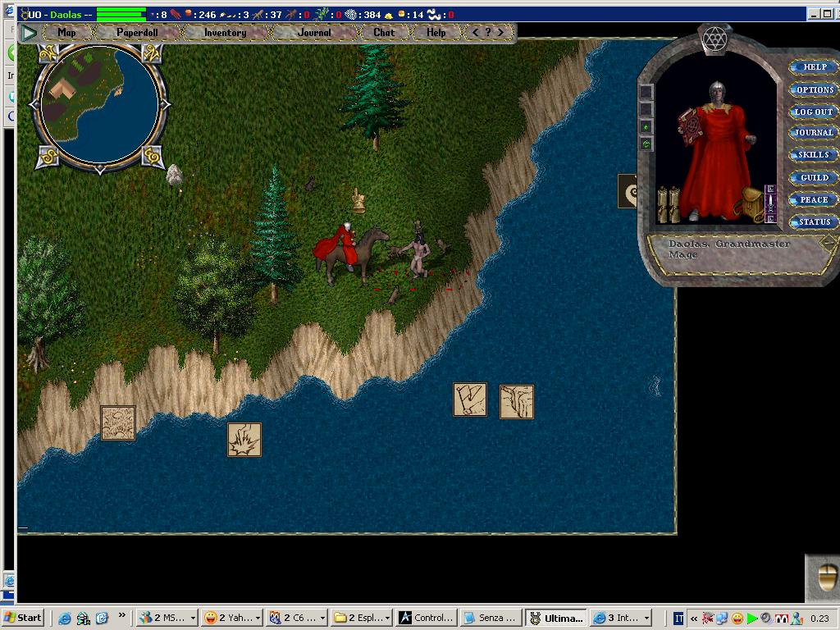Click the right icon of the paired spell icons
840x630 pixels.
coord(517,402)
